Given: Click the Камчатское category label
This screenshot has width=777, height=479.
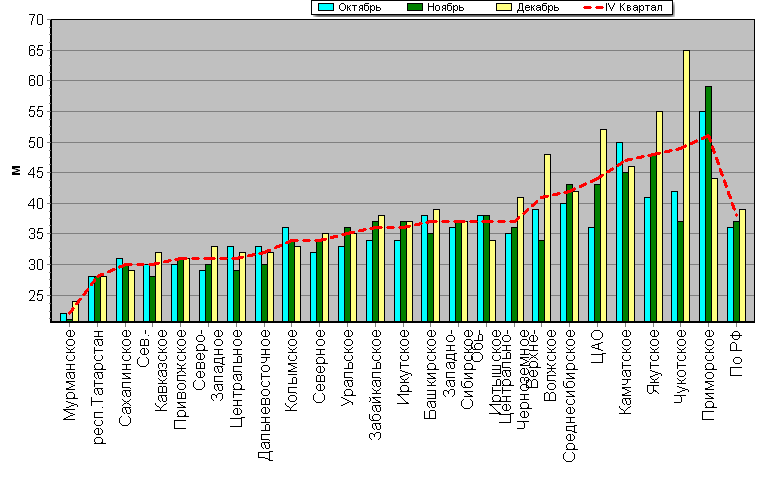Looking at the screenshot, I should tap(626, 372).
